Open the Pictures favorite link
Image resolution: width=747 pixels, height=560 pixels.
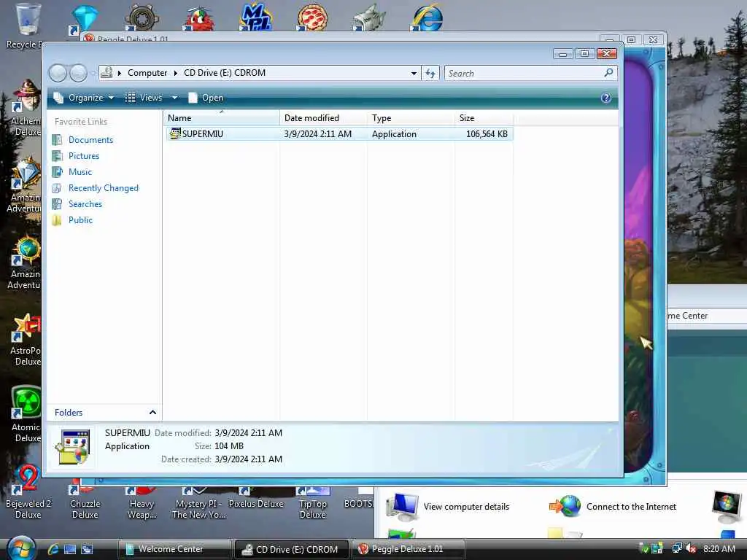pyautogui.click(x=84, y=156)
